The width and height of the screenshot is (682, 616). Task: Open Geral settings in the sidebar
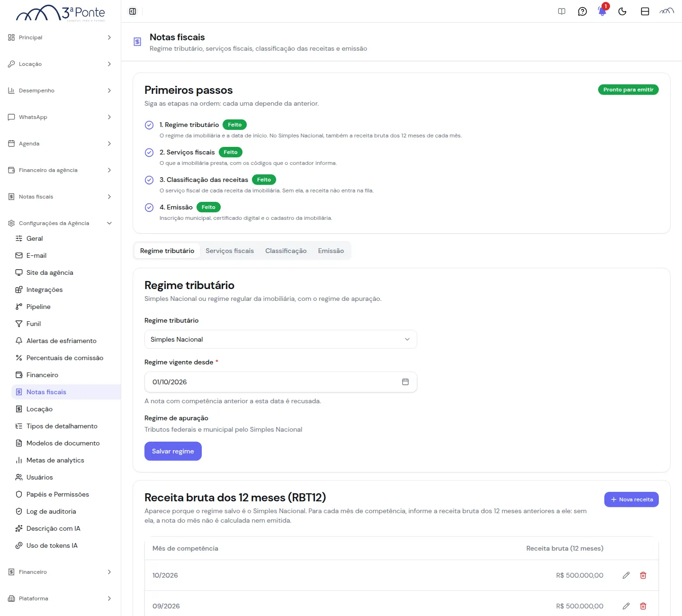(x=66, y=238)
